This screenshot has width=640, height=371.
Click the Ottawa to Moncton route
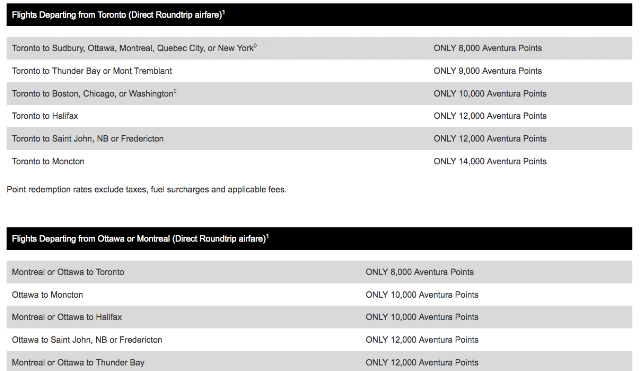(x=47, y=295)
